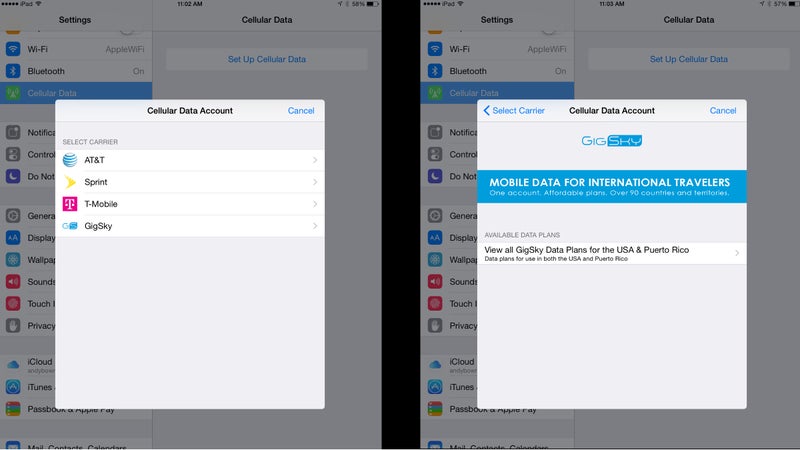The image size is (800, 450).
Task: Tap Set Up Cellular Data on right screen
Action: (x=689, y=59)
